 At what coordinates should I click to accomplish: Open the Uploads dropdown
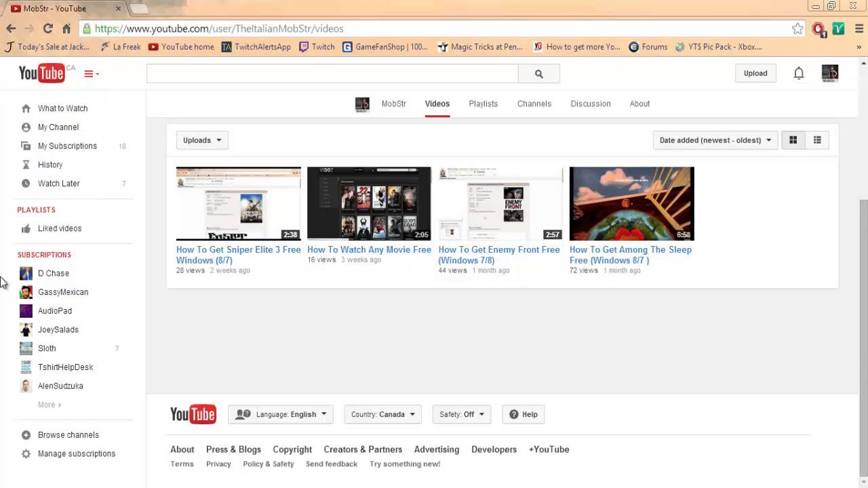pyautogui.click(x=202, y=140)
